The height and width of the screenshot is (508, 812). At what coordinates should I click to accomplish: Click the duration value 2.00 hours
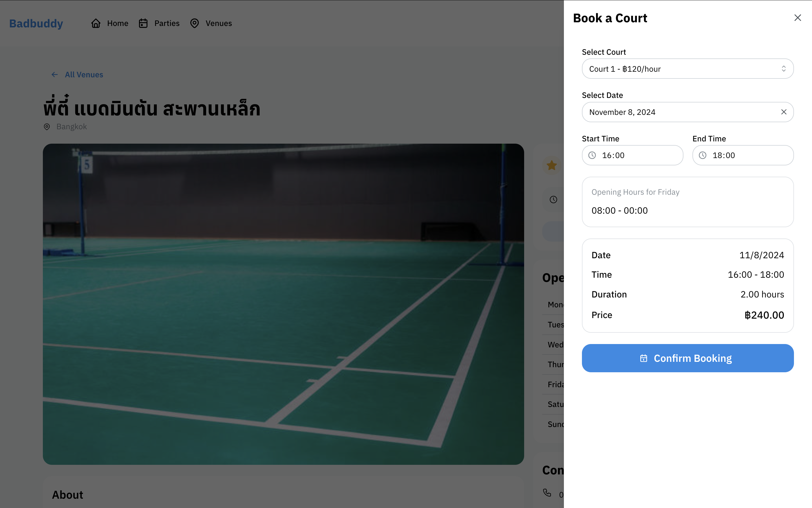pos(762,294)
